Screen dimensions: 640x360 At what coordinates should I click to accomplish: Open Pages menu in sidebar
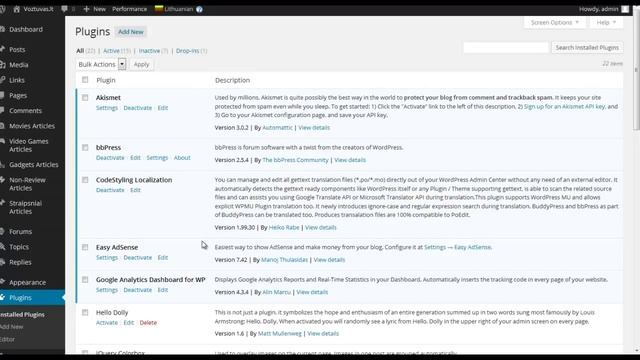pos(18,96)
